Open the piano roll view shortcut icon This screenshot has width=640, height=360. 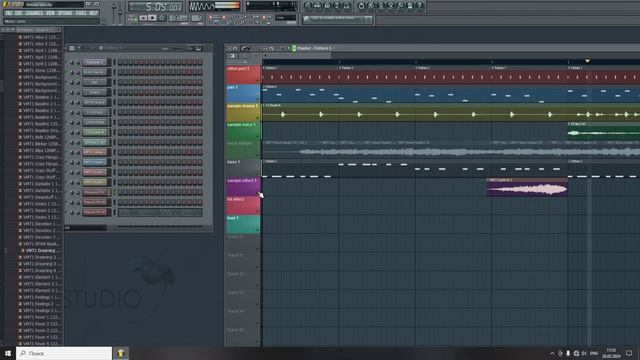(x=327, y=5)
